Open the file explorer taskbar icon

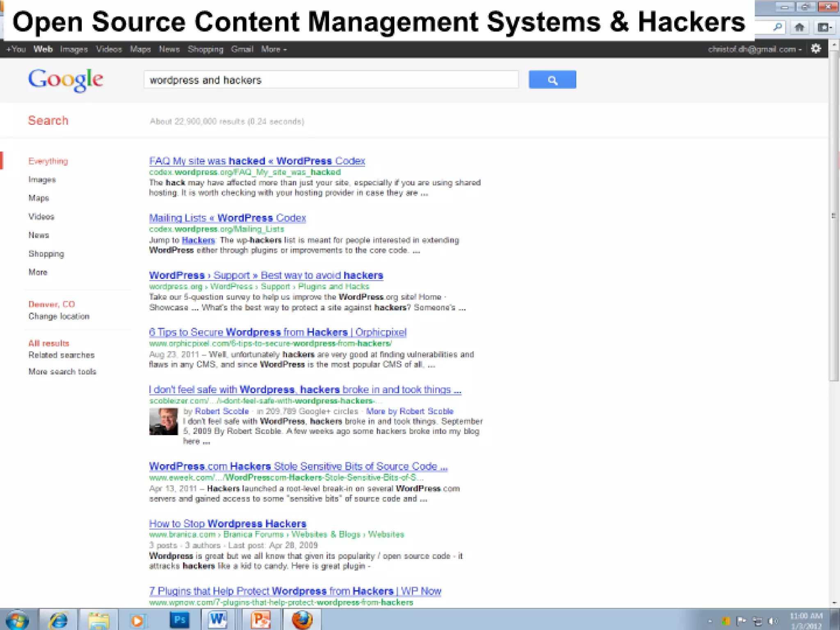[x=98, y=620]
